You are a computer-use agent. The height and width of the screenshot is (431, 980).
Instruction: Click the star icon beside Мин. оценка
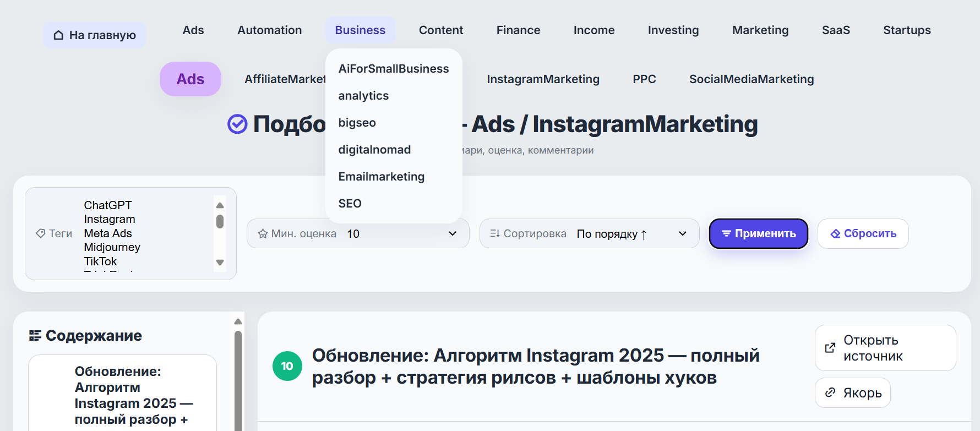[x=263, y=234]
